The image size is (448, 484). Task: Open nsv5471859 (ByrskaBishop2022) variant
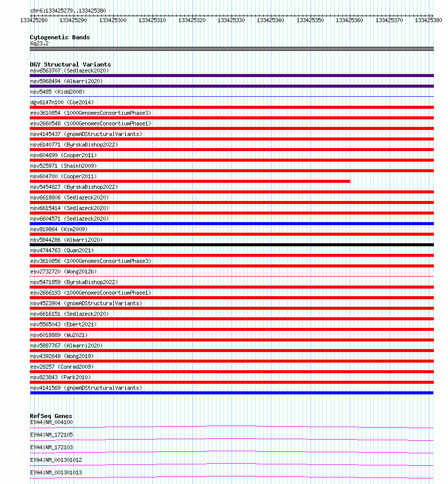pos(74,282)
